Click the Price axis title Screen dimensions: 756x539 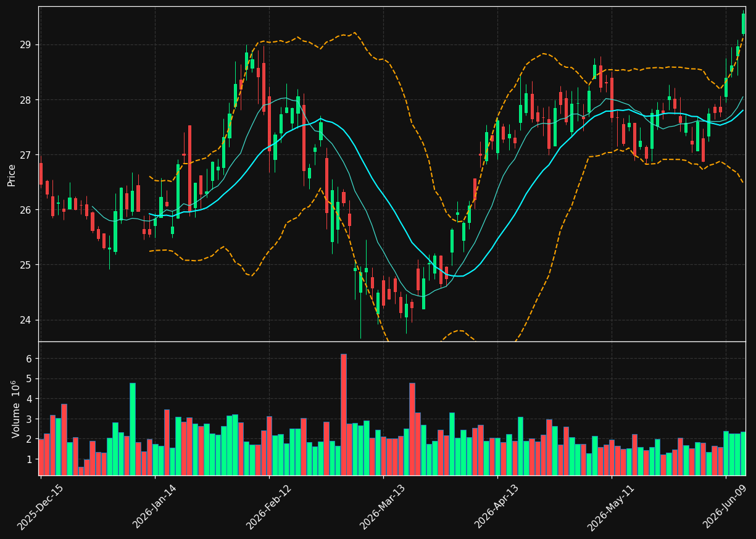(12, 174)
